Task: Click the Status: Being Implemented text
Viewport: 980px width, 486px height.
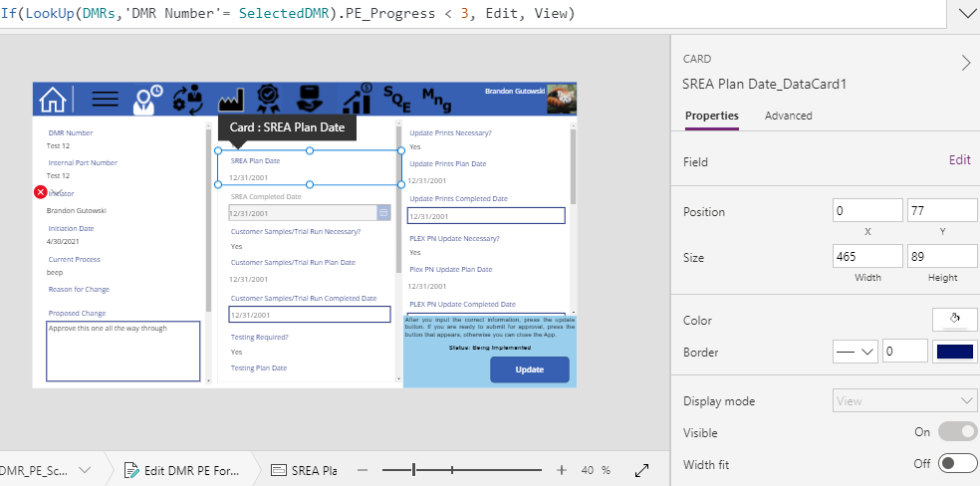Action: [x=490, y=348]
